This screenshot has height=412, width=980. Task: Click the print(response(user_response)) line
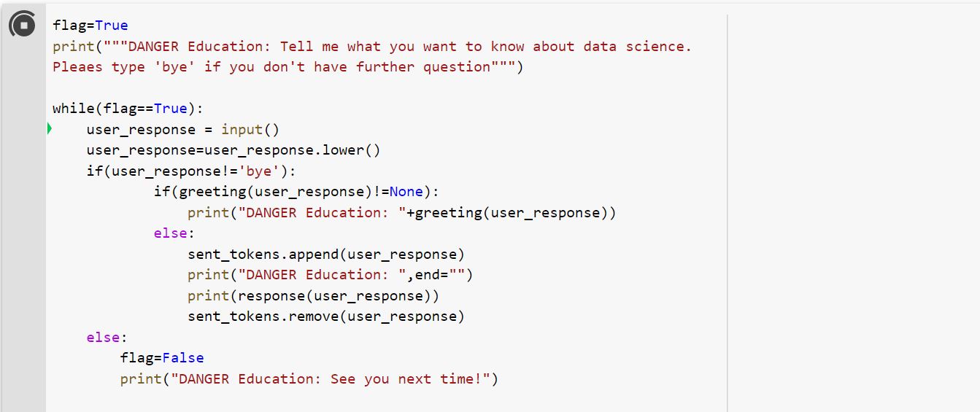coord(313,296)
